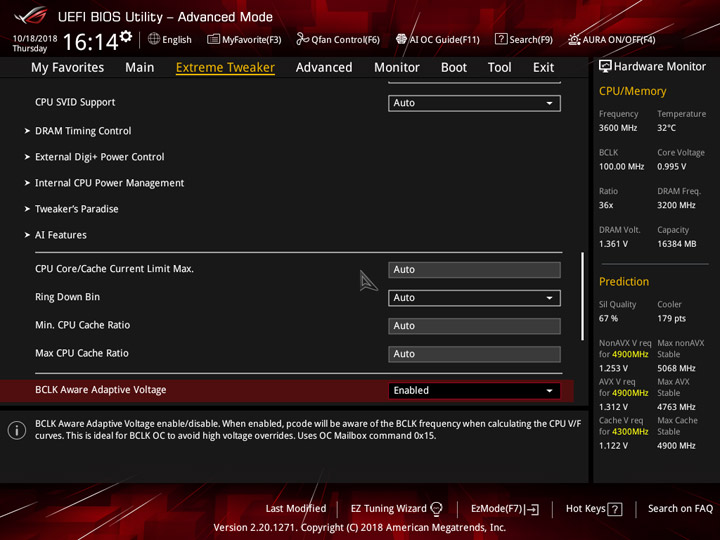The image size is (720, 540).
Task: Switch to EzMode(F7)
Action: tap(505, 509)
